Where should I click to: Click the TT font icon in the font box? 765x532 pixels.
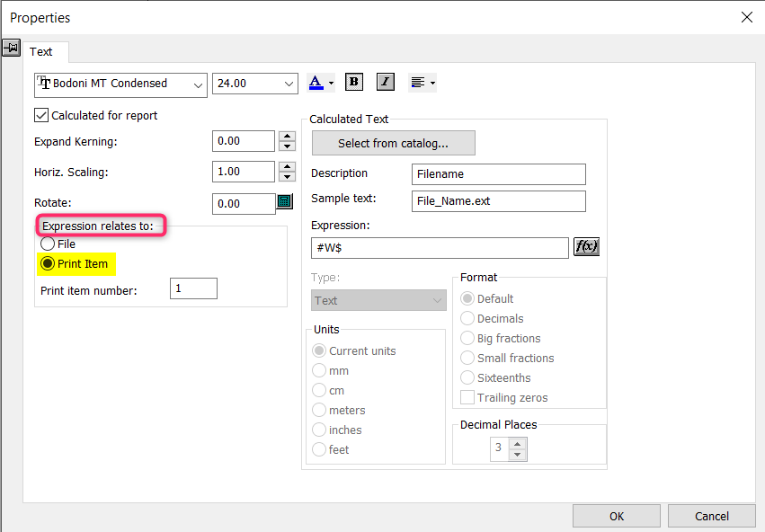point(44,84)
